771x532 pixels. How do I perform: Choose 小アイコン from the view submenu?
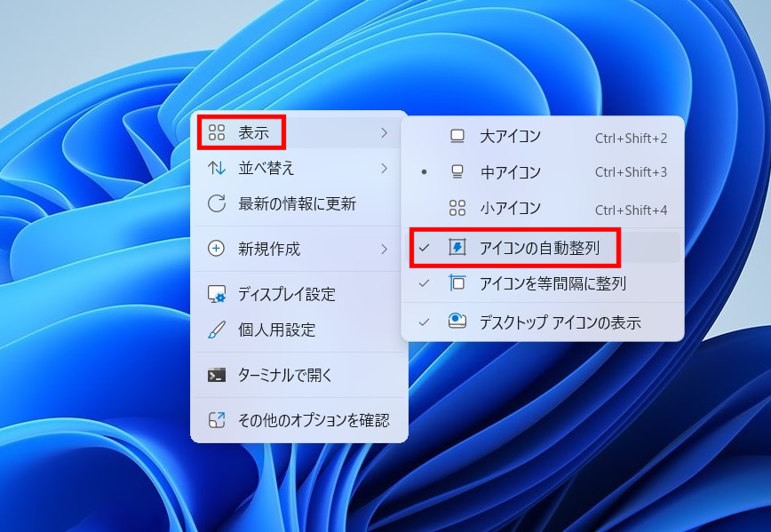(509, 209)
